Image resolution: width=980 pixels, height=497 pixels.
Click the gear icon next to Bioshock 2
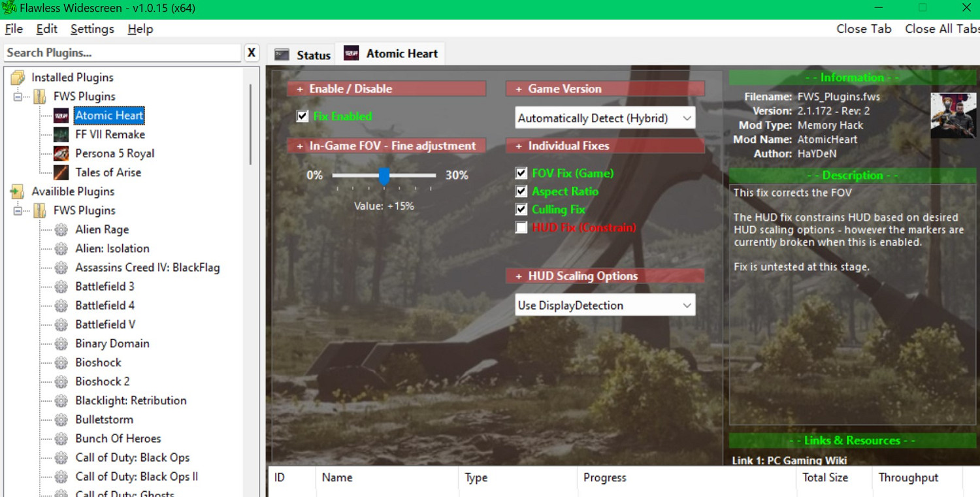pos(61,381)
